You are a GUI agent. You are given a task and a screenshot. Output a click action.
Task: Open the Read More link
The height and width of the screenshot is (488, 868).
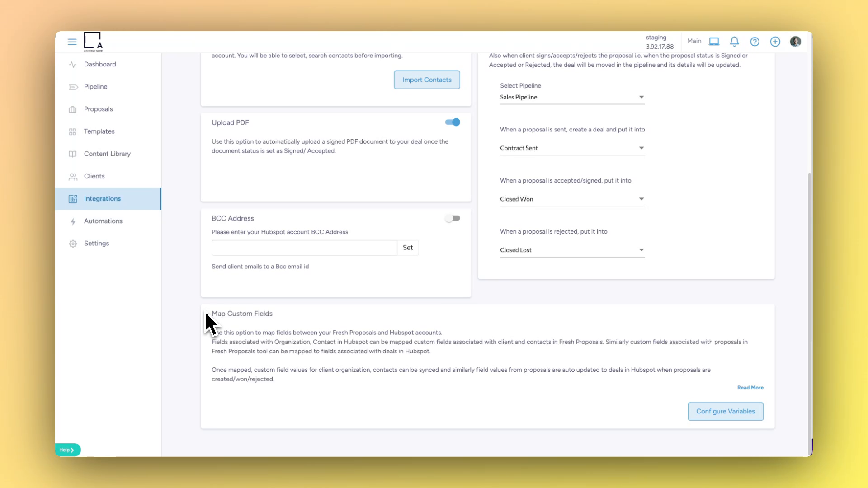[x=750, y=388]
